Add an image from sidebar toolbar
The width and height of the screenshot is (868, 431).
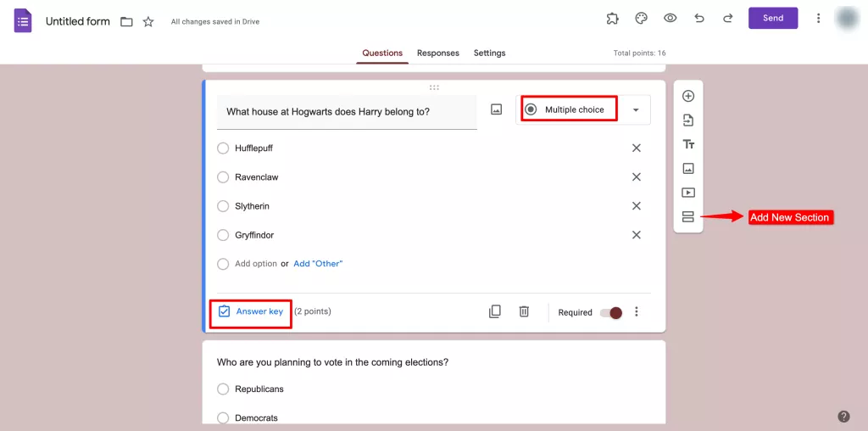pyautogui.click(x=688, y=168)
